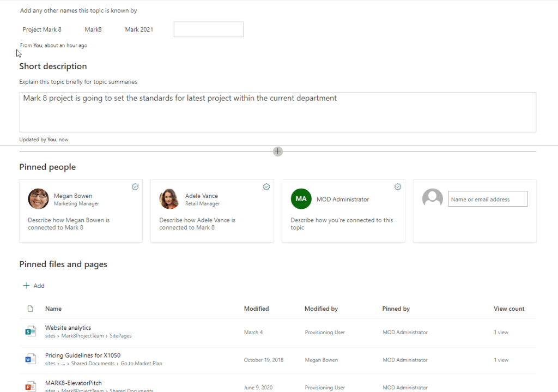Click the SharePoint page icon for Website analytics

(30, 331)
